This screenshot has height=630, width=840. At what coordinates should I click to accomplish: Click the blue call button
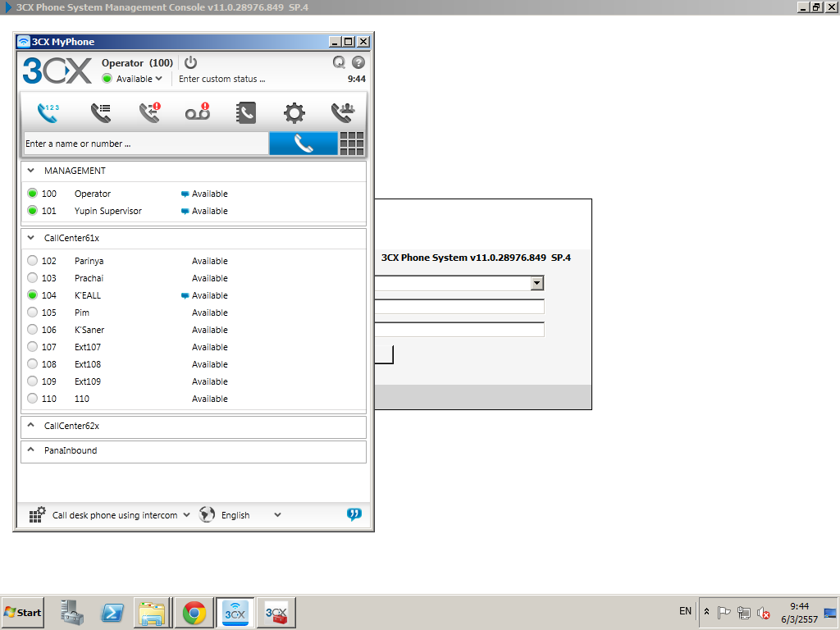[x=304, y=144]
